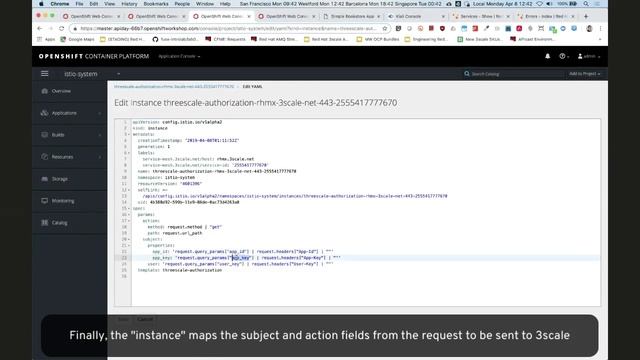Image resolution: width=640 pixels, height=360 pixels.
Task: Open the GitHub fuse-introlab bookmark
Action: click(x=176, y=39)
